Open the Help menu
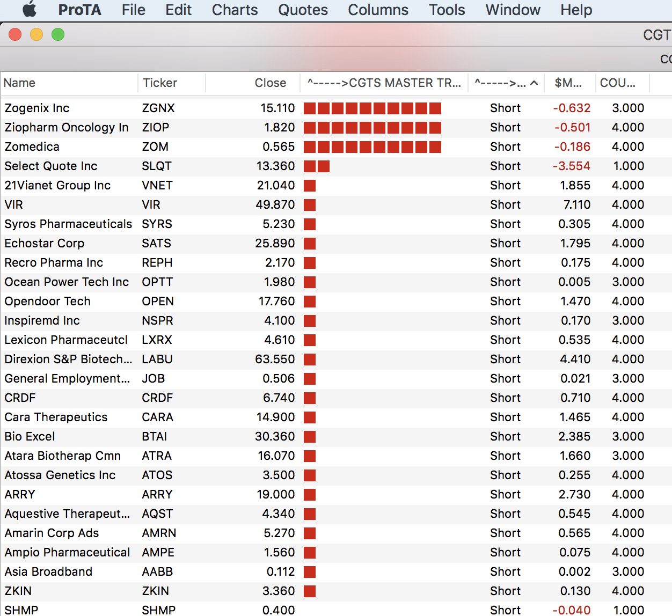This screenshot has height=616, width=672. (576, 10)
